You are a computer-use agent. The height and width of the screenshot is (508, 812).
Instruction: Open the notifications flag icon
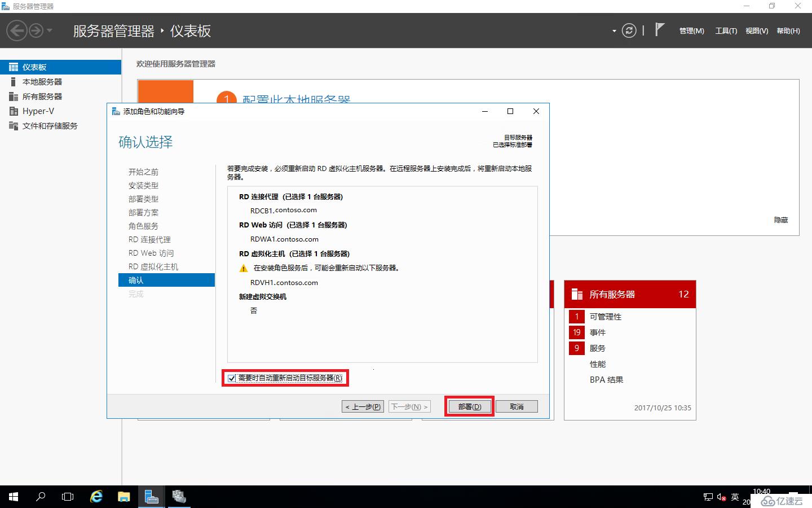[659, 29]
